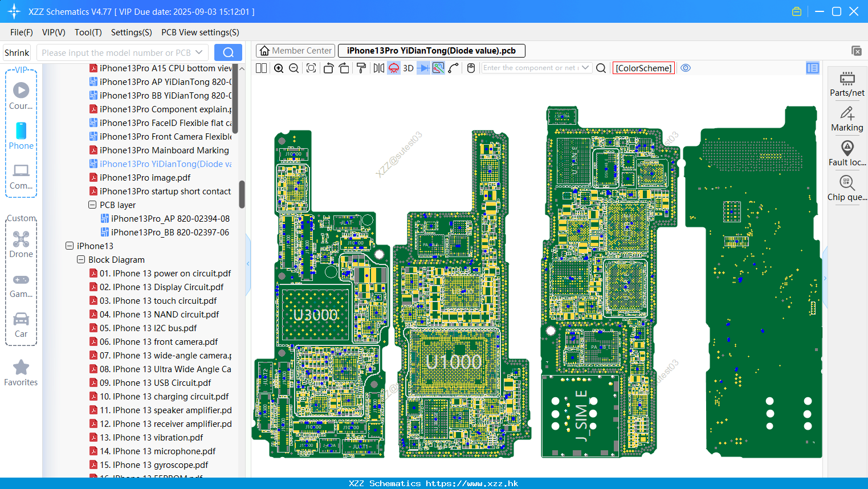Rotate the board counterclockwise
The image size is (868, 489).
click(328, 68)
